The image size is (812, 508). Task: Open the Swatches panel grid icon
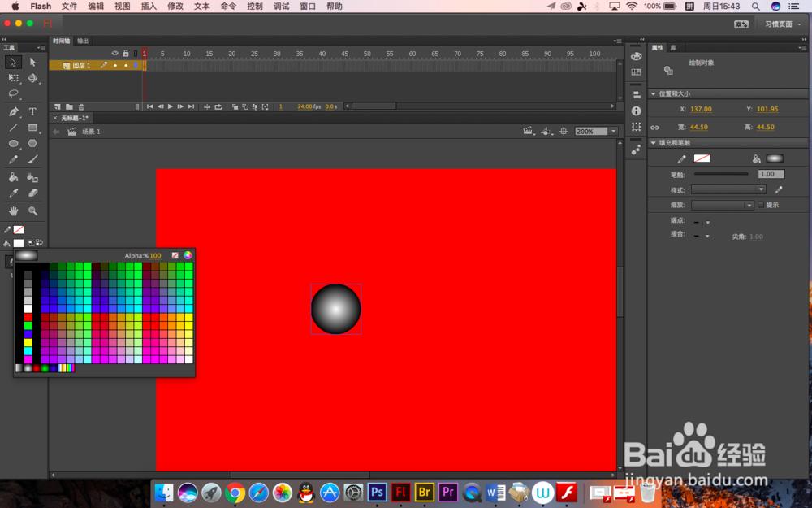coord(636,72)
